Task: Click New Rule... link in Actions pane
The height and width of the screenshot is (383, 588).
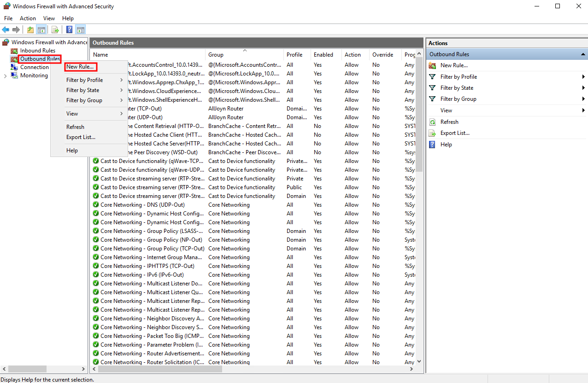Action: [454, 65]
